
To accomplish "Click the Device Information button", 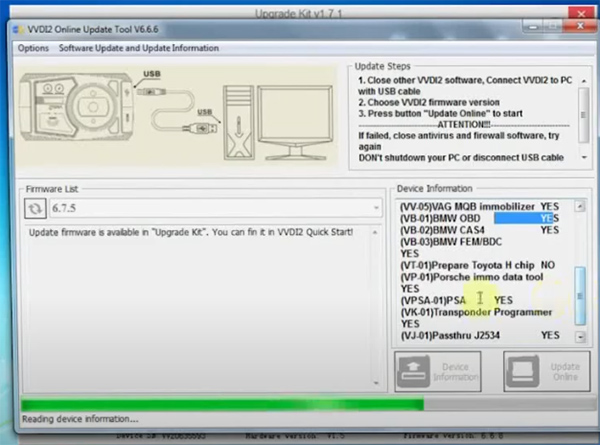I will click(438, 372).
